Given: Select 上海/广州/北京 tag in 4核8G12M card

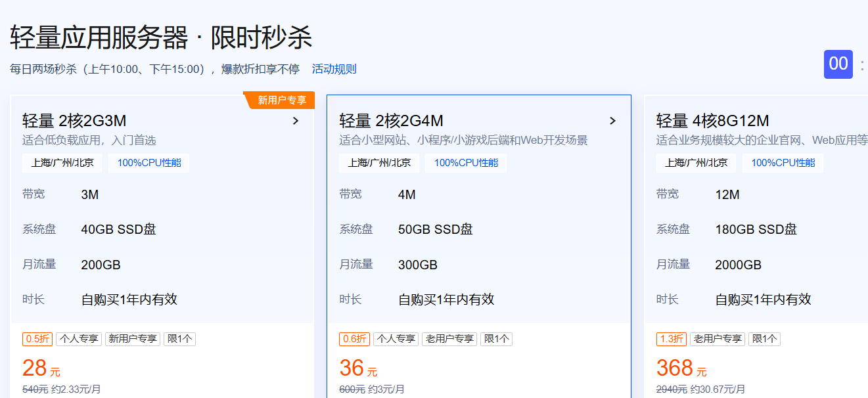Looking at the screenshot, I should [696, 163].
